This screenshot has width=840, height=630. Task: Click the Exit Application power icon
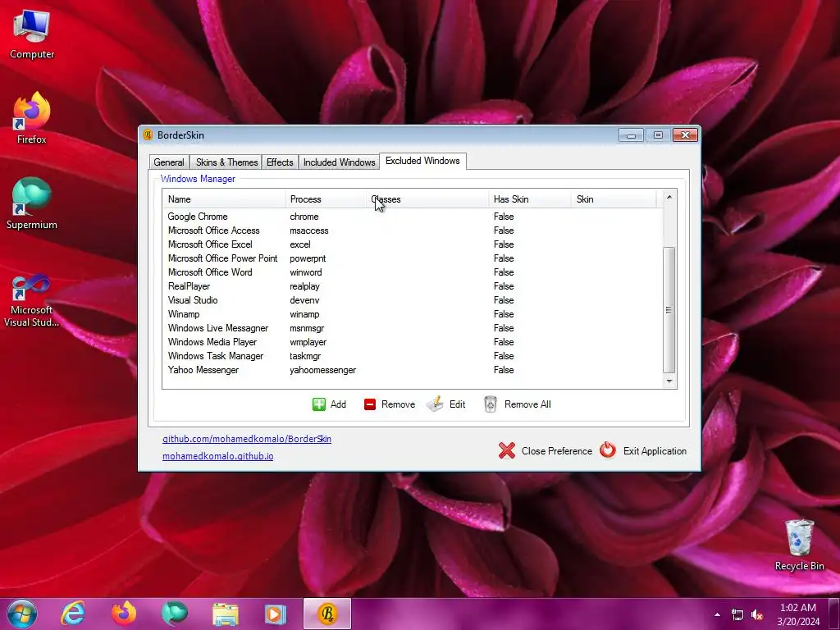[x=608, y=450]
